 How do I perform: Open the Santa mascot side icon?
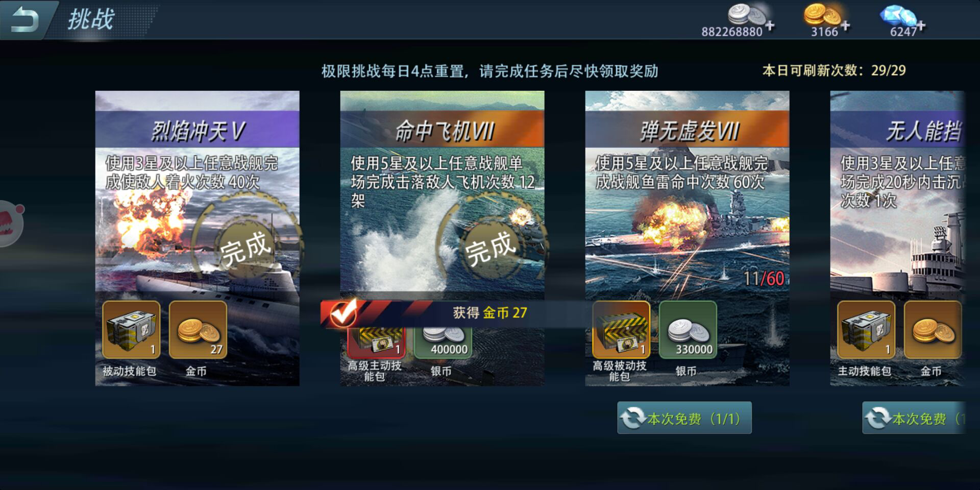pyautogui.click(x=10, y=224)
